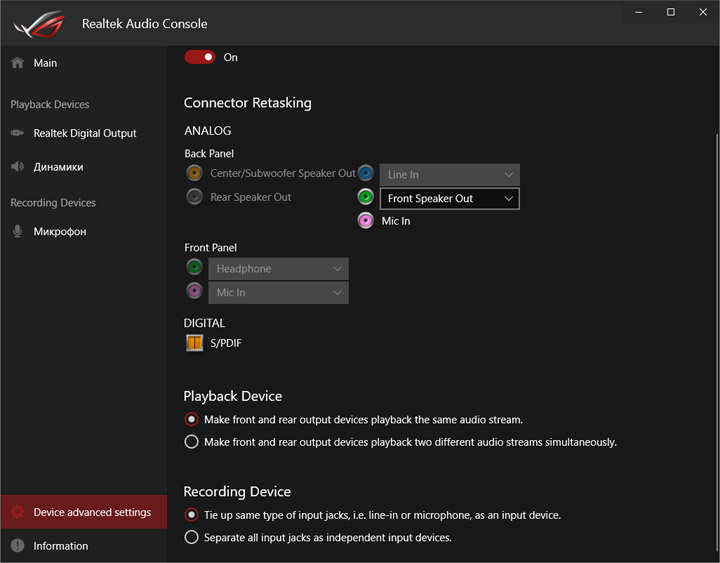Expand the front panel Headphone dropdown

pyautogui.click(x=279, y=269)
